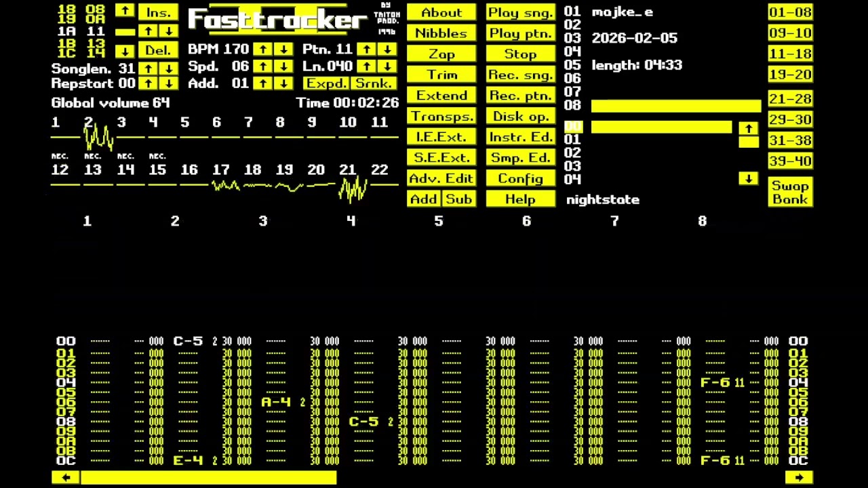Viewport: 868px width, 488px height.
Task: Select the F-6 note in row 04
Action: (715, 383)
